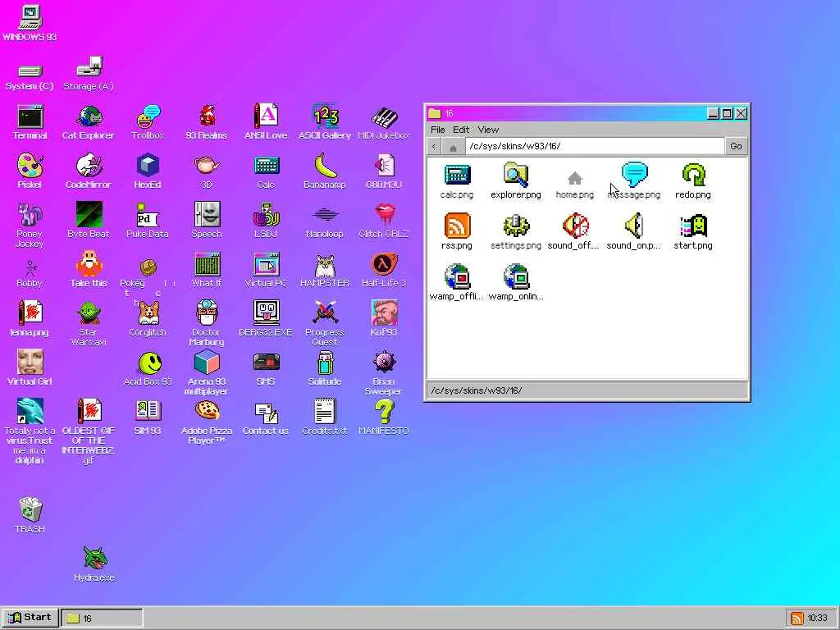Launch Cat Explorer from the desktop
Viewport: 840px width, 630px height.
pos(89,123)
